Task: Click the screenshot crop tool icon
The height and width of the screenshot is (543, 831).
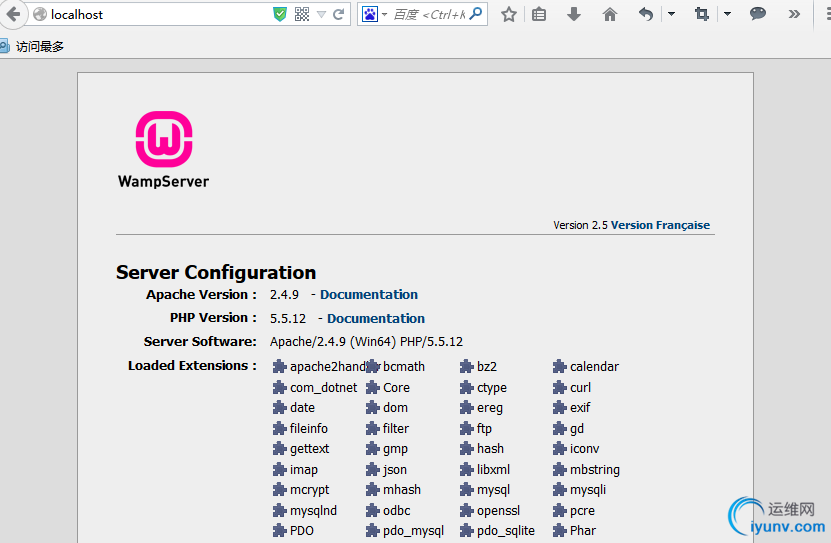Action: click(x=702, y=14)
